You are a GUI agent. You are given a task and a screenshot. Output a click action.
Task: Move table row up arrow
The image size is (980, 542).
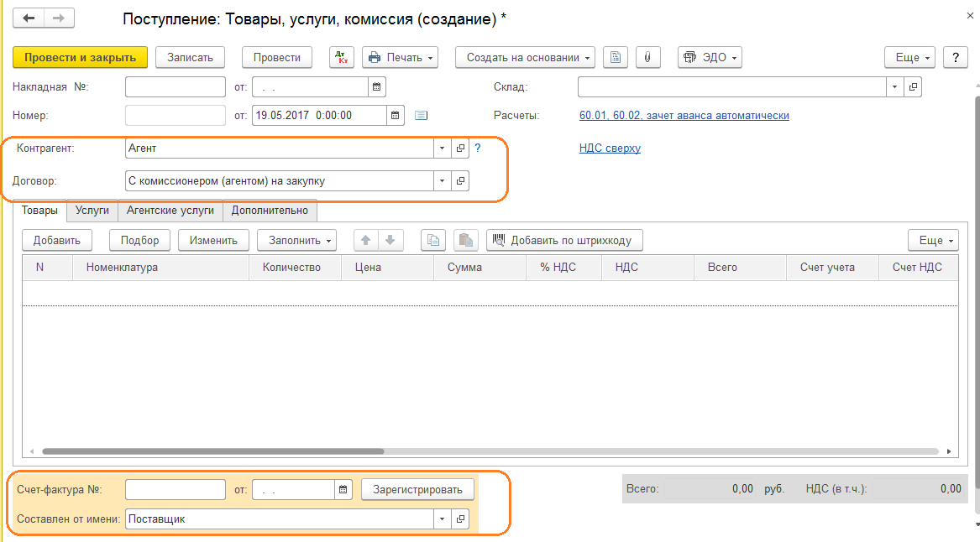366,241
